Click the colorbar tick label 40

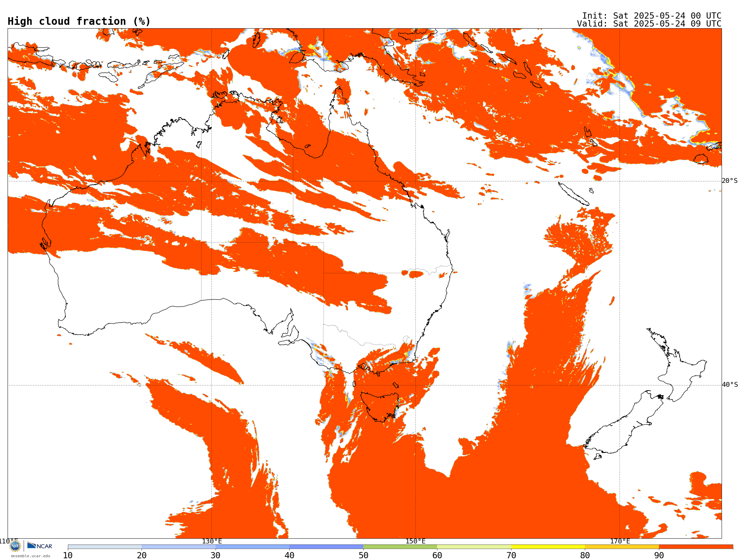click(x=289, y=556)
